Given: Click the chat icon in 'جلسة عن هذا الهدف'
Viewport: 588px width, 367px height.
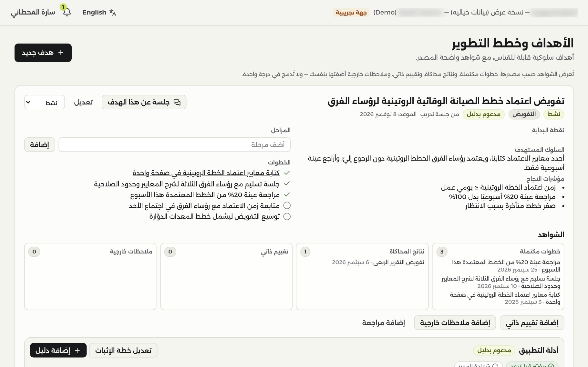Looking at the screenshot, I should tap(177, 102).
